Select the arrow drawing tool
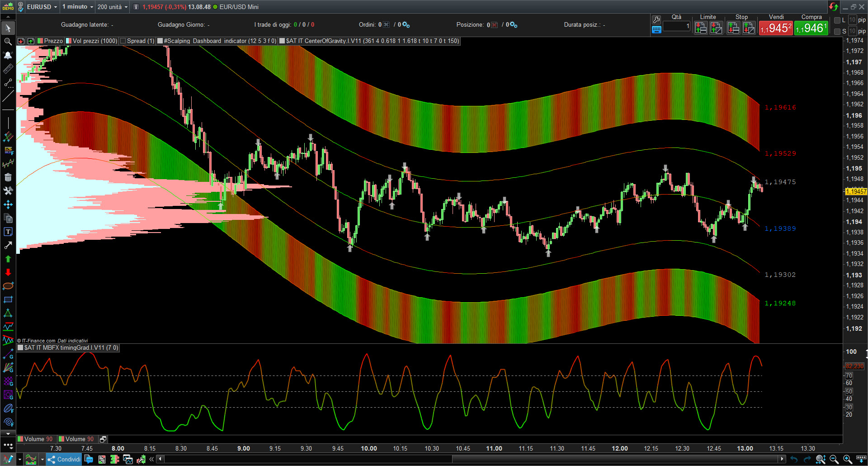 8,245
